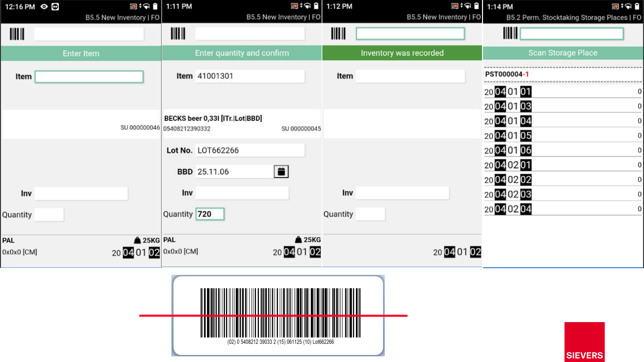The width and height of the screenshot is (644, 362).
Task: Select storage place 20 04 02 03
Action: 563,194
